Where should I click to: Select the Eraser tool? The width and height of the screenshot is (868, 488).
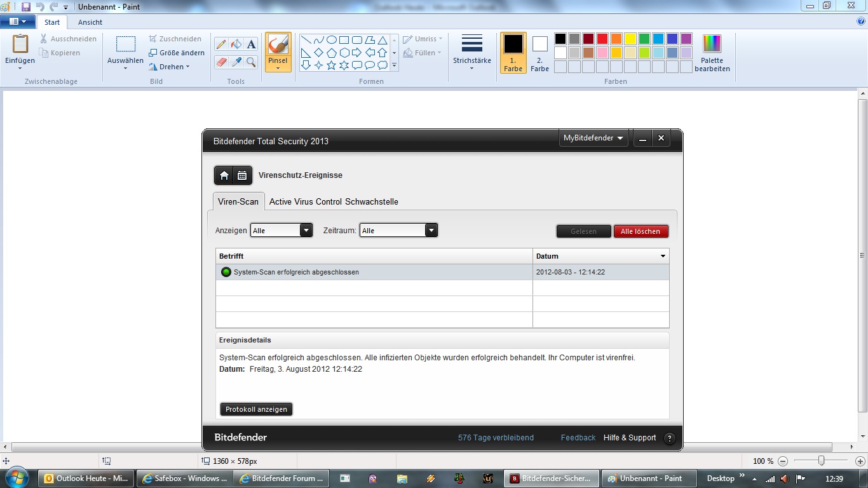(221, 62)
